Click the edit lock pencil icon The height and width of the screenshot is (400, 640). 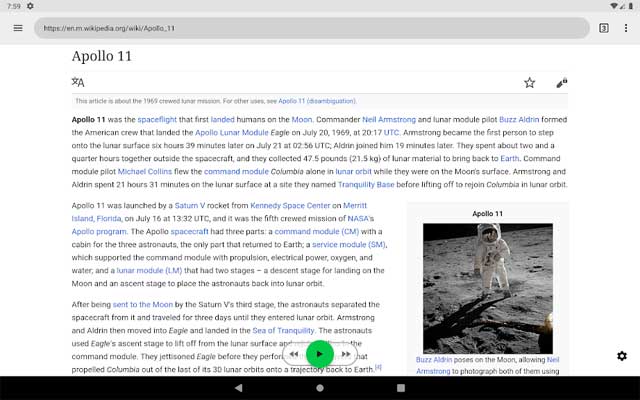click(561, 82)
